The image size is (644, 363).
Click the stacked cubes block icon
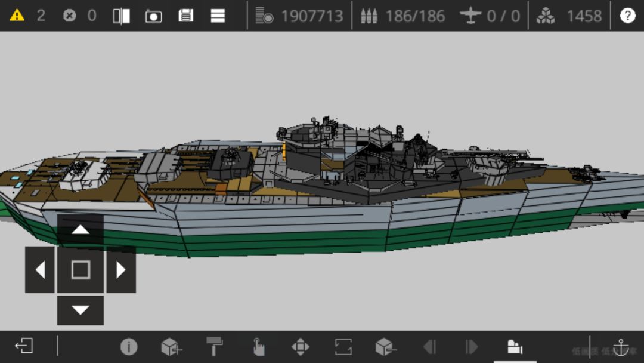[546, 16]
